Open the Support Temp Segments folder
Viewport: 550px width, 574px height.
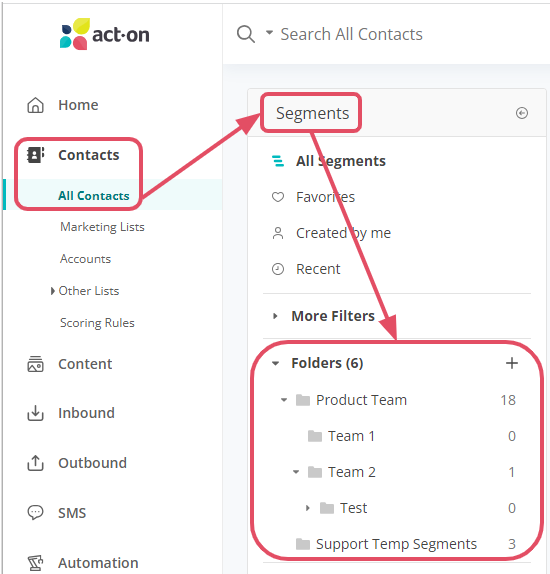(396, 544)
